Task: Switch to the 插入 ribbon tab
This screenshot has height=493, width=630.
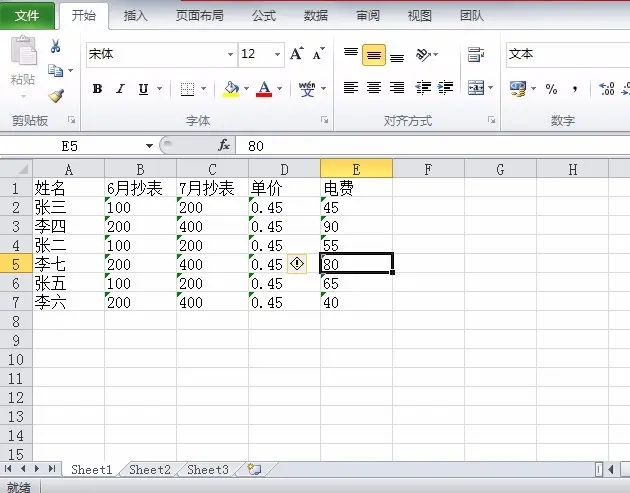Action: [135, 16]
